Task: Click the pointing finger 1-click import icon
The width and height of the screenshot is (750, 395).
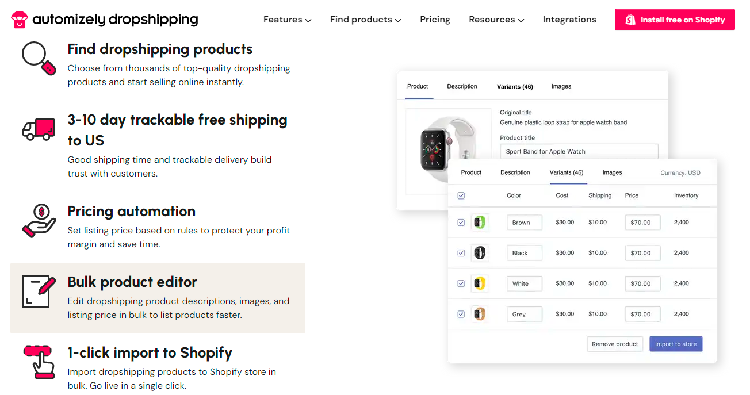Action: [39, 362]
